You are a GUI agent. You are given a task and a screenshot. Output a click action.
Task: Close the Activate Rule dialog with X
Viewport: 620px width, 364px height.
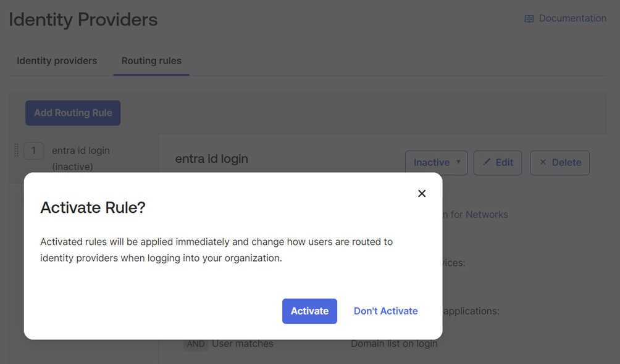tap(422, 194)
